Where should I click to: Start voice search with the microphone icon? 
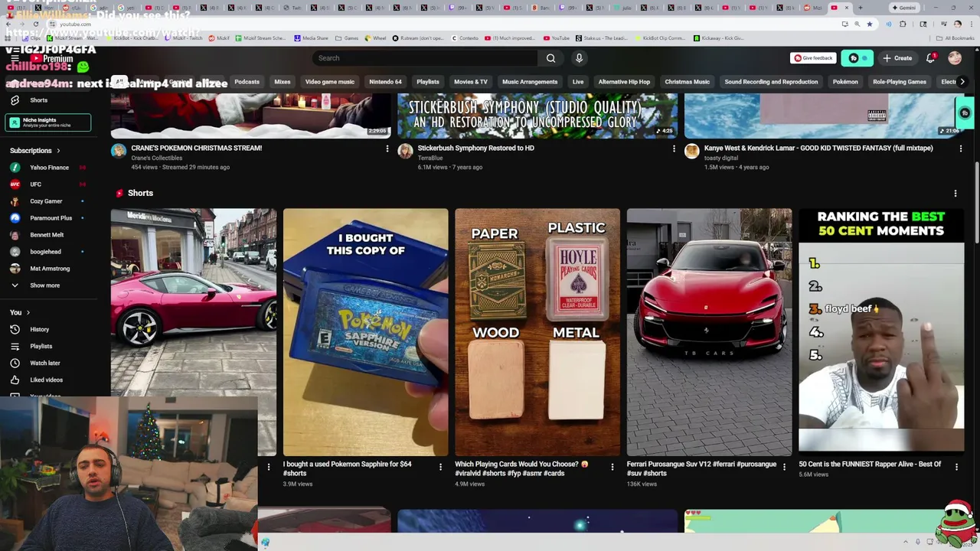[579, 58]
